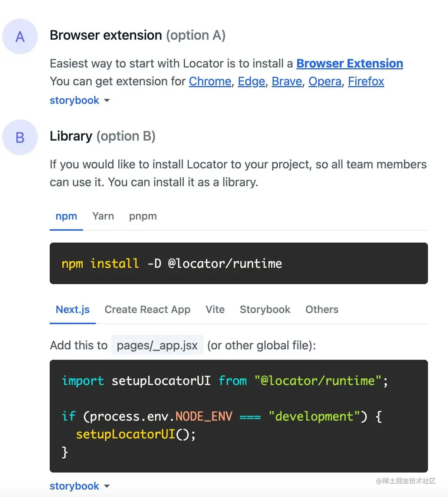The height and width of the screenshot is (497, 448).
Task: Switch to the pnpm tab
Action: (x=143, y=216)
